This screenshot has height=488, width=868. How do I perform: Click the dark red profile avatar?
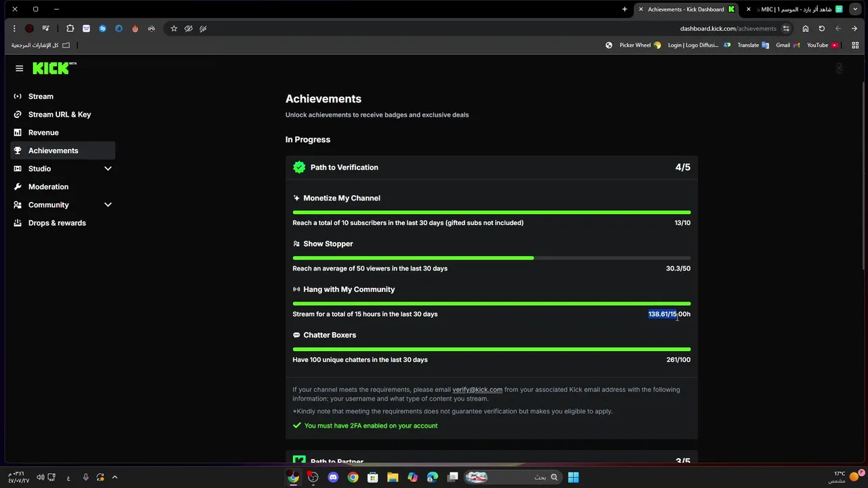tap(29, 28)
